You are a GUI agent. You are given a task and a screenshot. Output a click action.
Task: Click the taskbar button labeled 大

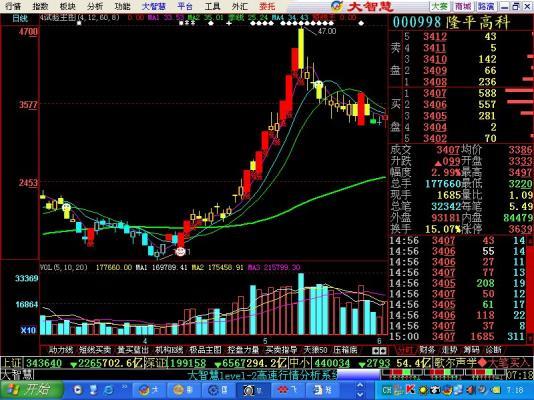click(148, 390)
